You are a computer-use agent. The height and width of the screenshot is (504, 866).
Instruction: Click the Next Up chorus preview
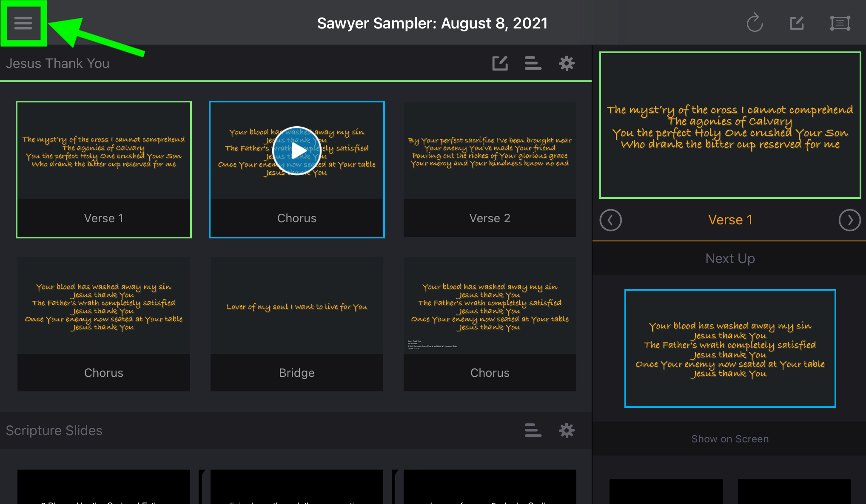(x=730, y=348)
